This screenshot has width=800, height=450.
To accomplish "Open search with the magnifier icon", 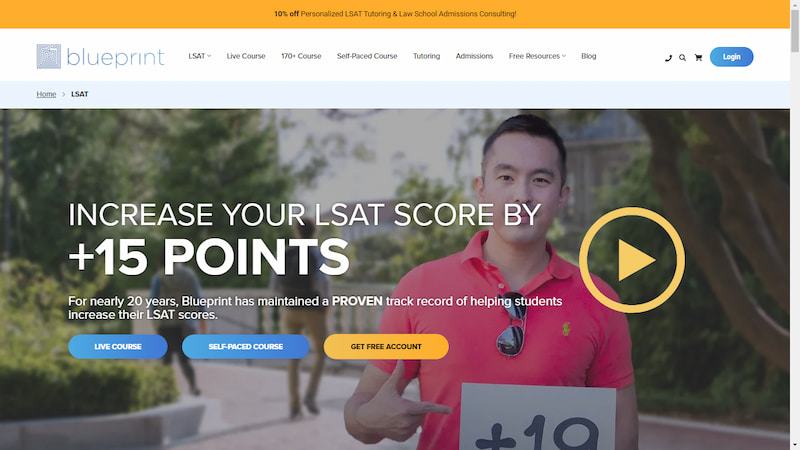I will click(682, 58).
